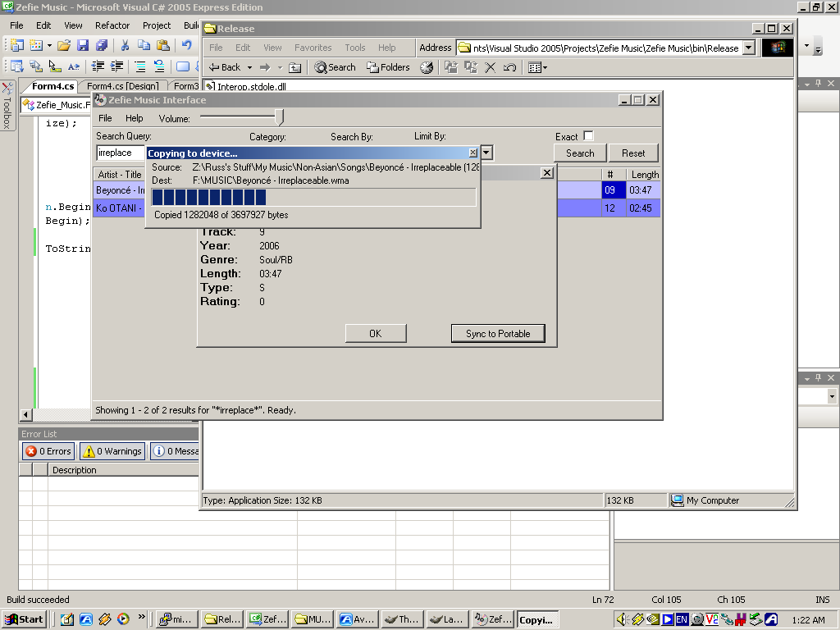The width and height of the screenshot is (840, 630).
Task: Toggle the 0 Warnings filter button
Action: 112,451
